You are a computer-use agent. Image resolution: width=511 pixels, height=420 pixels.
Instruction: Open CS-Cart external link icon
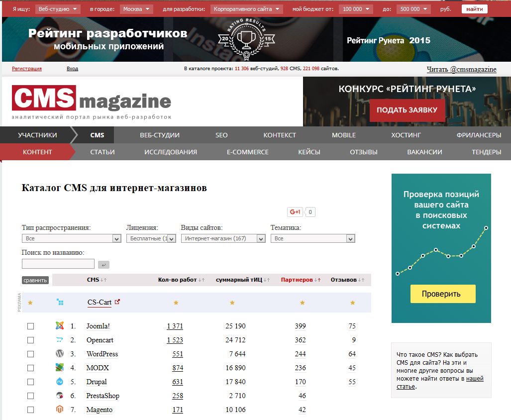(117, 302)
